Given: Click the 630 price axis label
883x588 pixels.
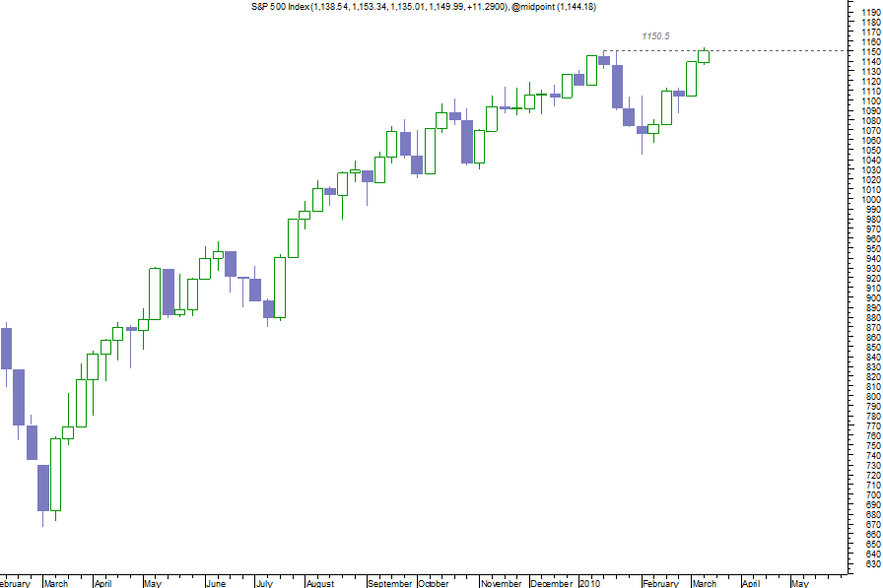Looking at the screenshot, I should 873,563.
